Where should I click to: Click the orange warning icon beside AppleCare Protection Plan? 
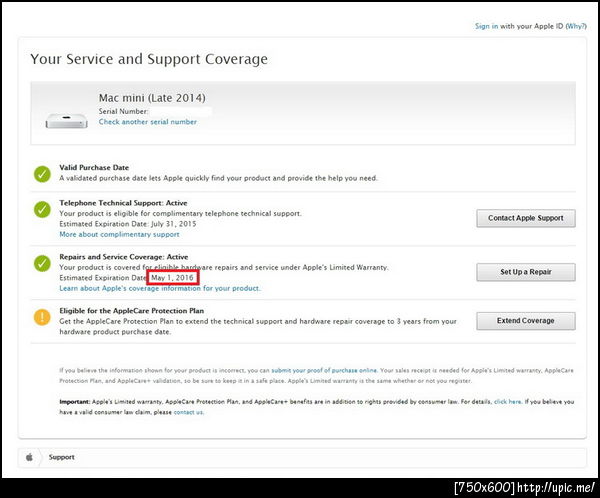point(42,317)
